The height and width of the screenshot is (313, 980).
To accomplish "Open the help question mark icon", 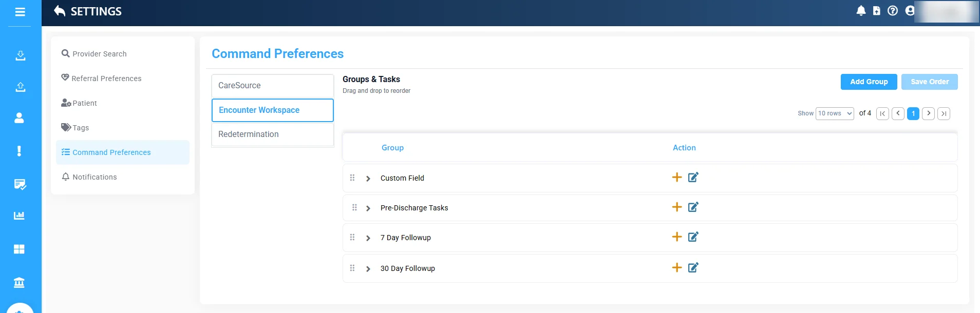I will pos(893,11).
